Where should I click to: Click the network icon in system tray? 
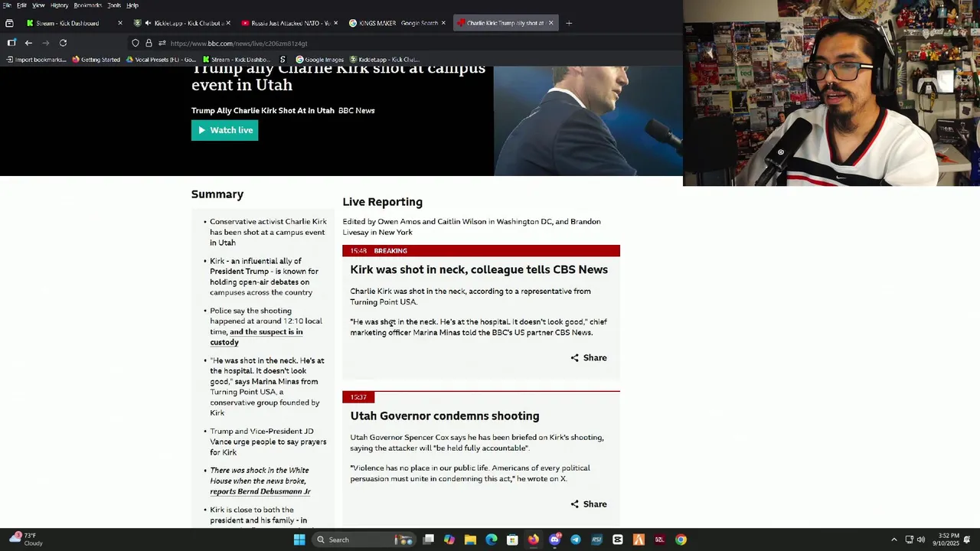coord(909,540)
